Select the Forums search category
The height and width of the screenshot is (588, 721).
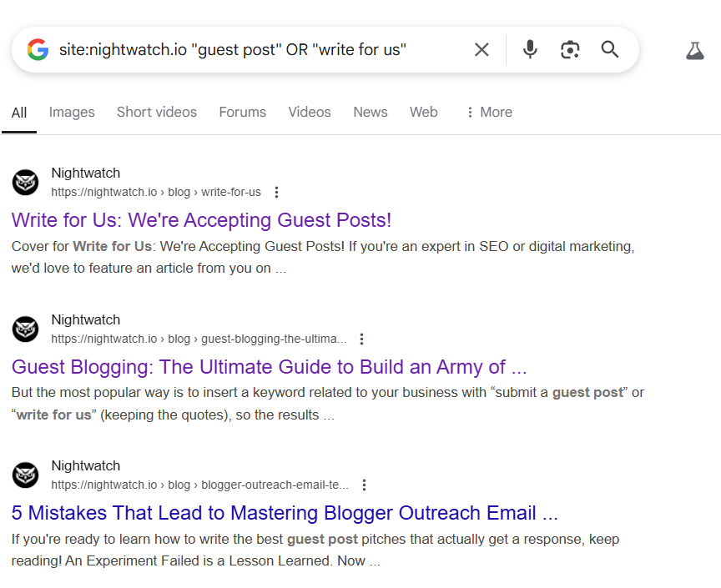pos(242,112)
